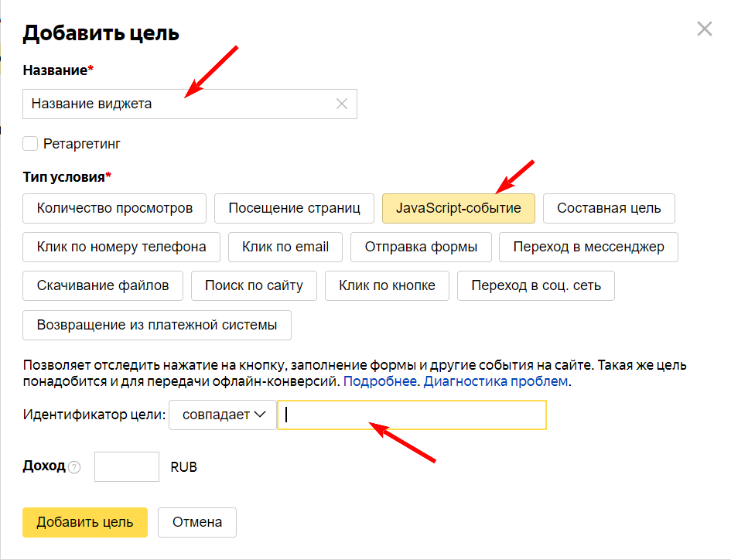Image resolution: width=731 pixels, height=560 pixels.
Task: Select Посещение страниц condition type
Action: click(294, 208)
